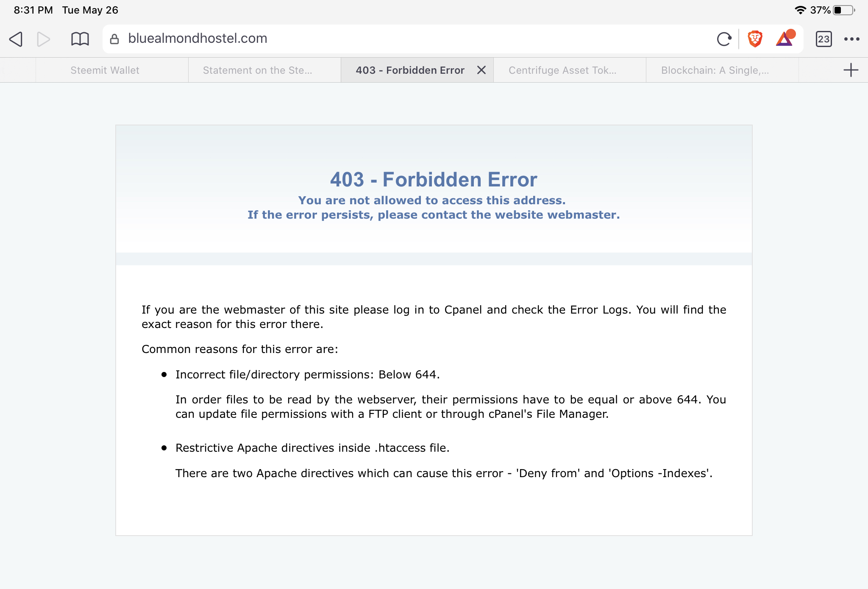Switch to Centrifuge Asset Tok... tab

tap(562, 70)
